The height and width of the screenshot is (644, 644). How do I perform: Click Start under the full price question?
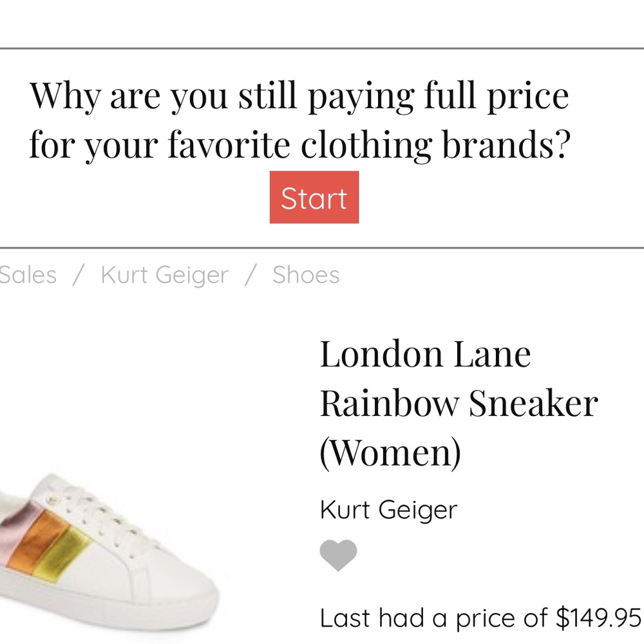click(x=314, y=198)
